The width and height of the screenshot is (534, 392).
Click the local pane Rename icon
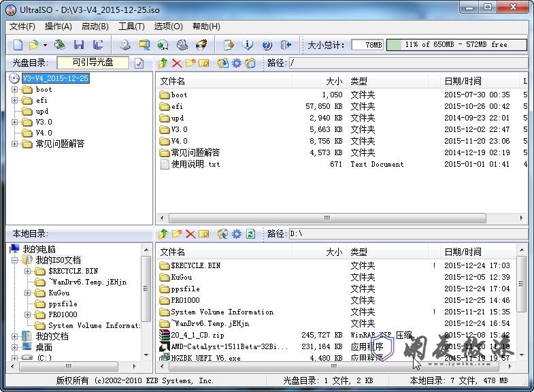tap(203, 234)
